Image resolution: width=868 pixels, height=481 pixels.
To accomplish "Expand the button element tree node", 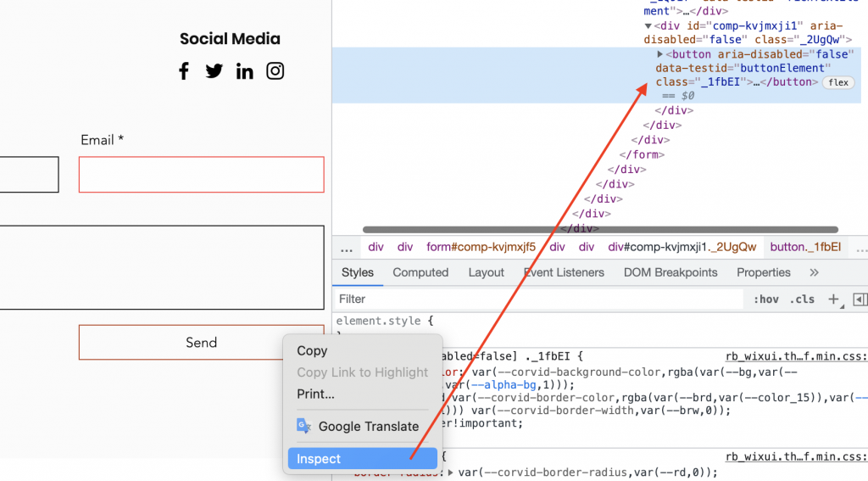I will (x=660, y=54).
